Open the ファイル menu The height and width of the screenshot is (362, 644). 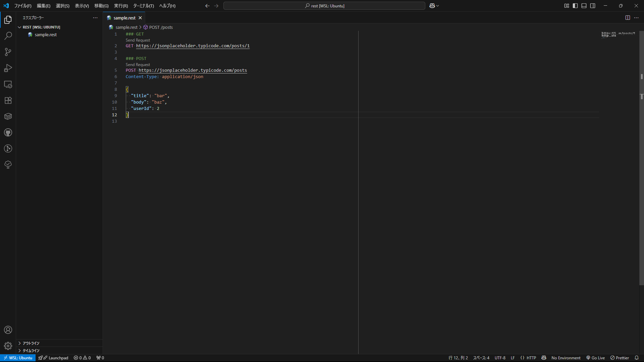[x=22, y=6]
